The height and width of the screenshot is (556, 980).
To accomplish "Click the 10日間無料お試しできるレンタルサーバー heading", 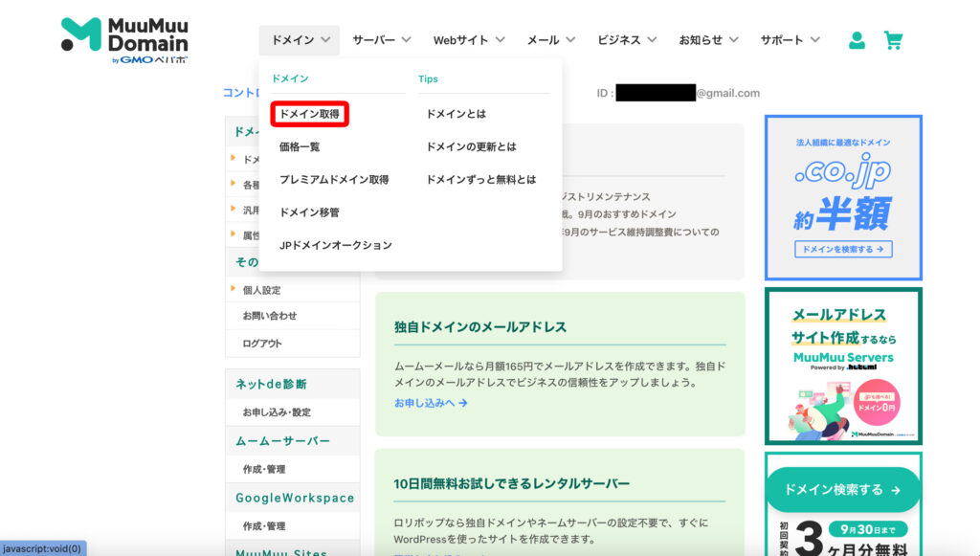I will (x=511, y=483).
